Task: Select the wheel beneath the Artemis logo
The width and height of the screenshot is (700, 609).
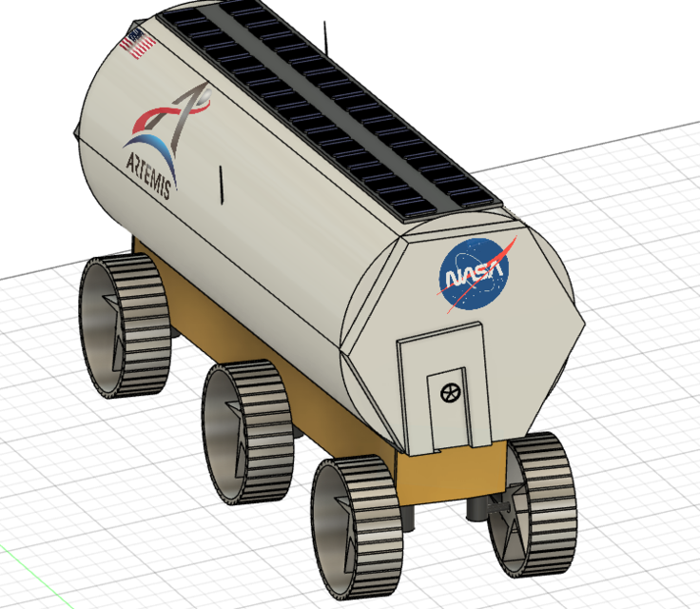Action: [x=125, y=326]
